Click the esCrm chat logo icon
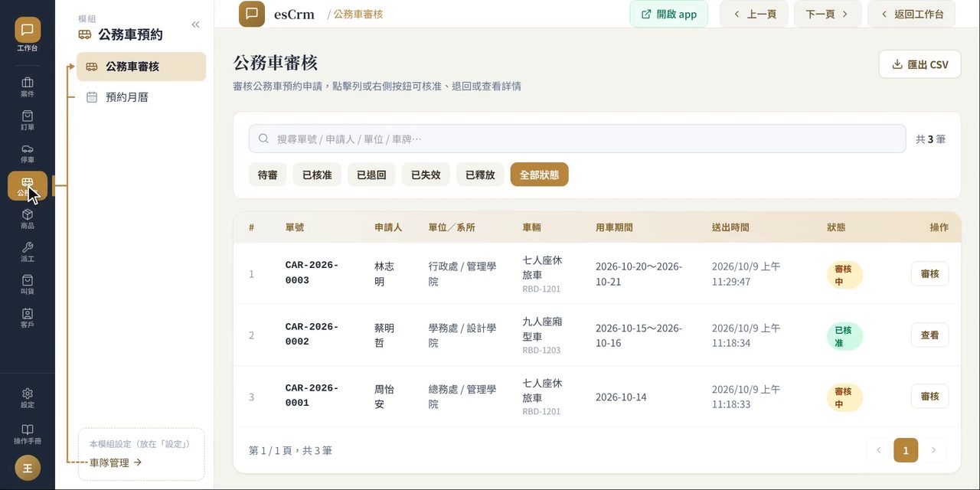The width and height of the screenshot is (980, 490). pyautogui.click(x=252, y=14)
